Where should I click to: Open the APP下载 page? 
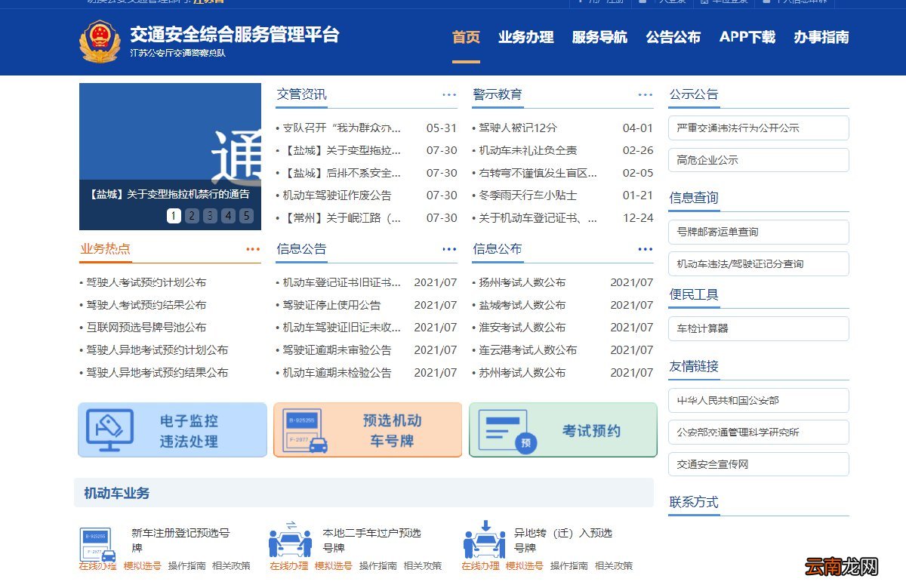[747, 37]
